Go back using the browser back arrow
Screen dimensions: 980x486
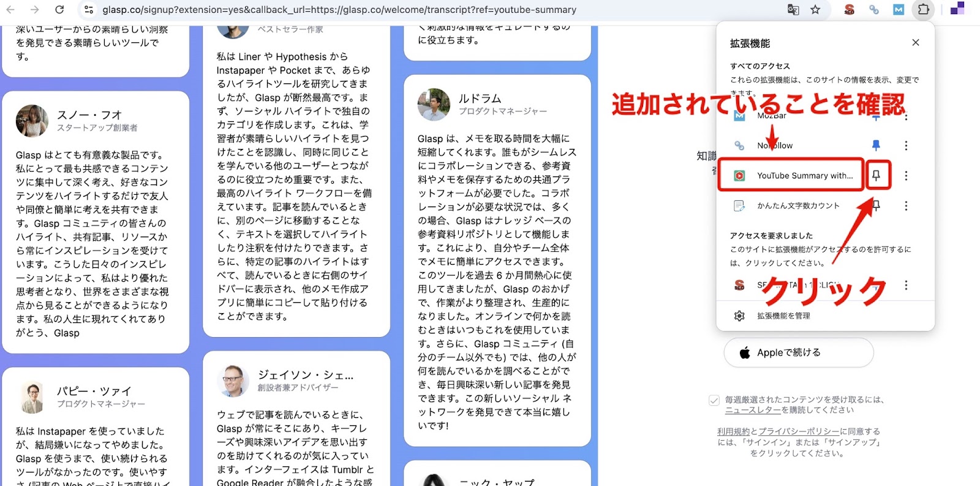coord(10,10)
